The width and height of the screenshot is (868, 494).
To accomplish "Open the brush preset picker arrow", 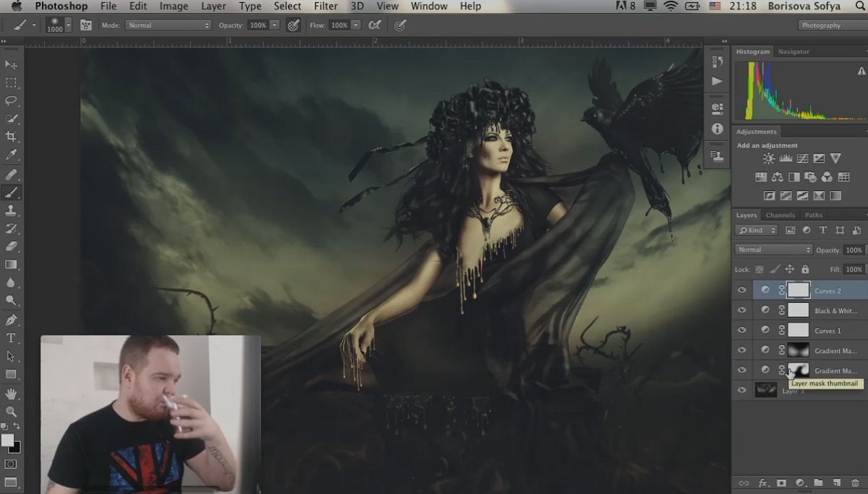I will [68, 25].
